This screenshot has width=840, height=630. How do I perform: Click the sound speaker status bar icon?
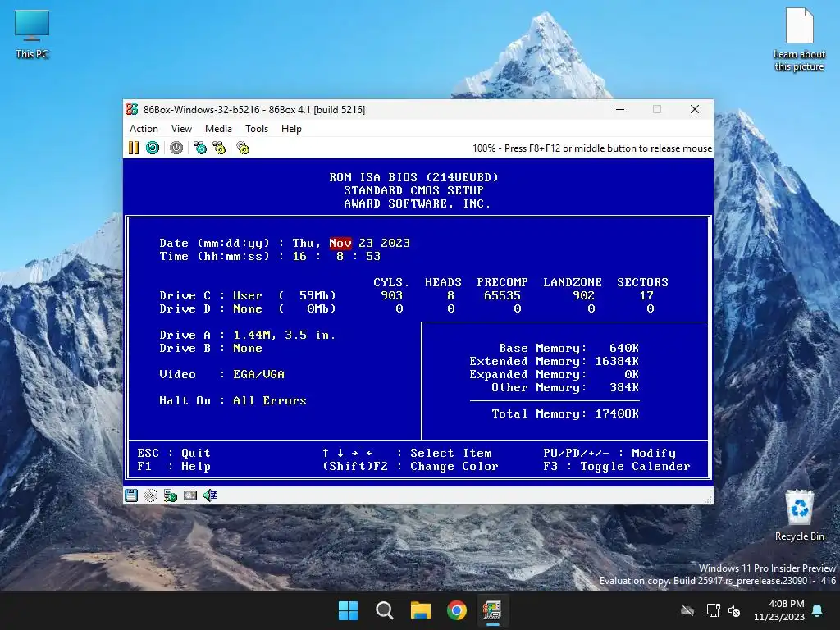(x=210, y=495)
